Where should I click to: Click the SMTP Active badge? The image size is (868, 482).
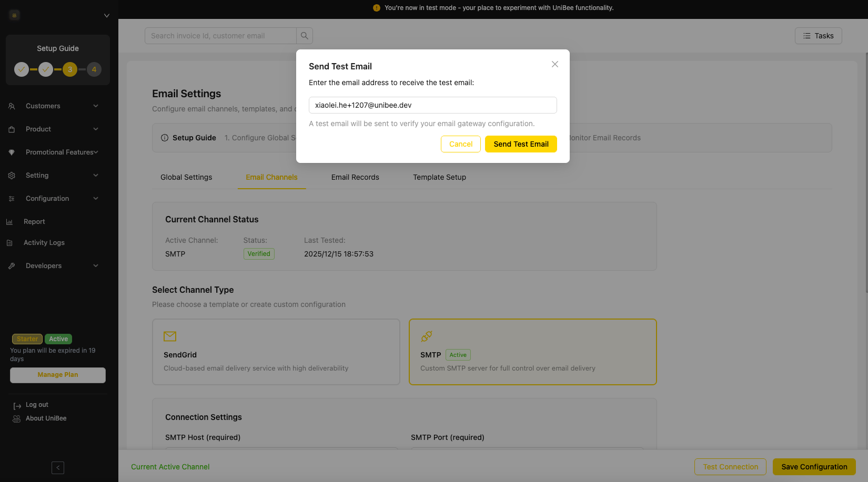[x=458, y=355]
